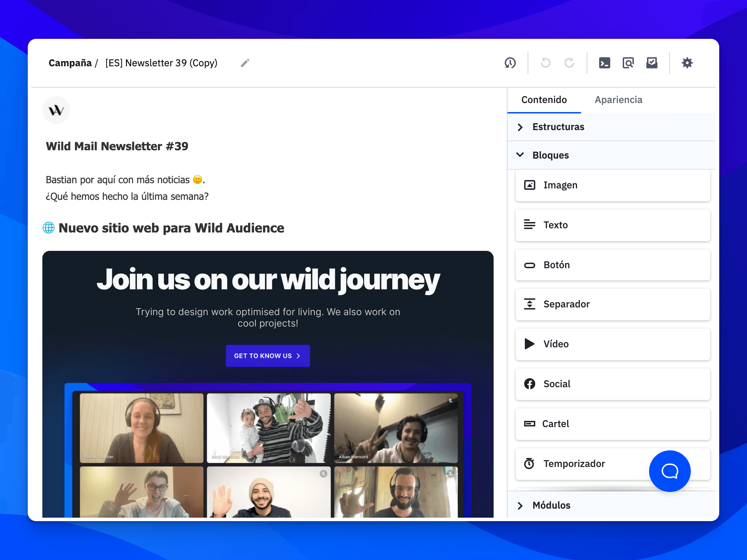Click the Botón block pill icon

click(x=530, y=265)
